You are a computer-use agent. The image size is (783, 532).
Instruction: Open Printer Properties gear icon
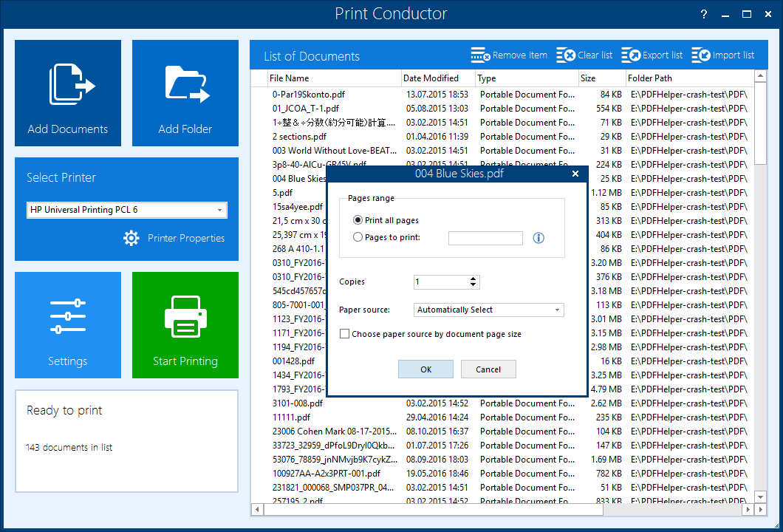tap(131, 238)
